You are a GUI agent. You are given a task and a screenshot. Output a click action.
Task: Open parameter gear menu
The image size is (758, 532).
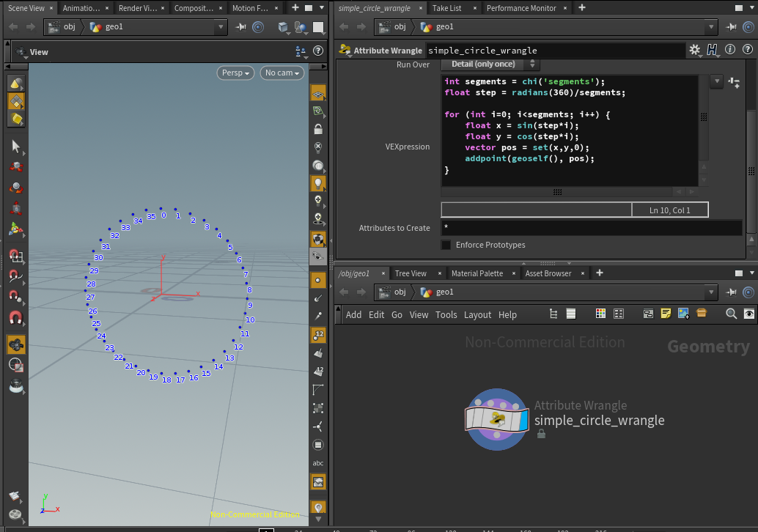coord(695,49)
